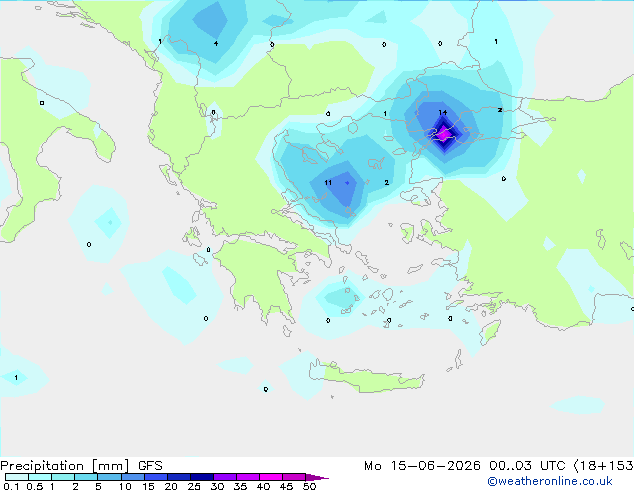Pick the 25 to 30 mm legend swatch
The width and height of the screenshot is (634, 490).
[201, 477]
